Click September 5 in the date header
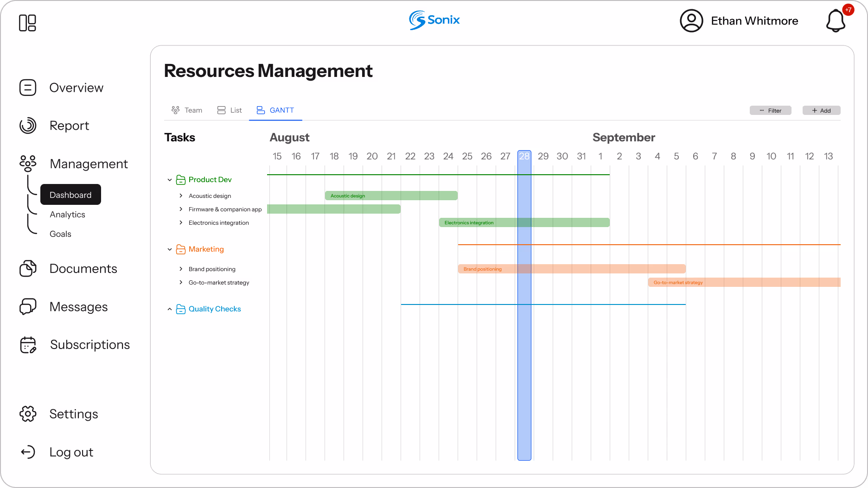 (677, 156)
